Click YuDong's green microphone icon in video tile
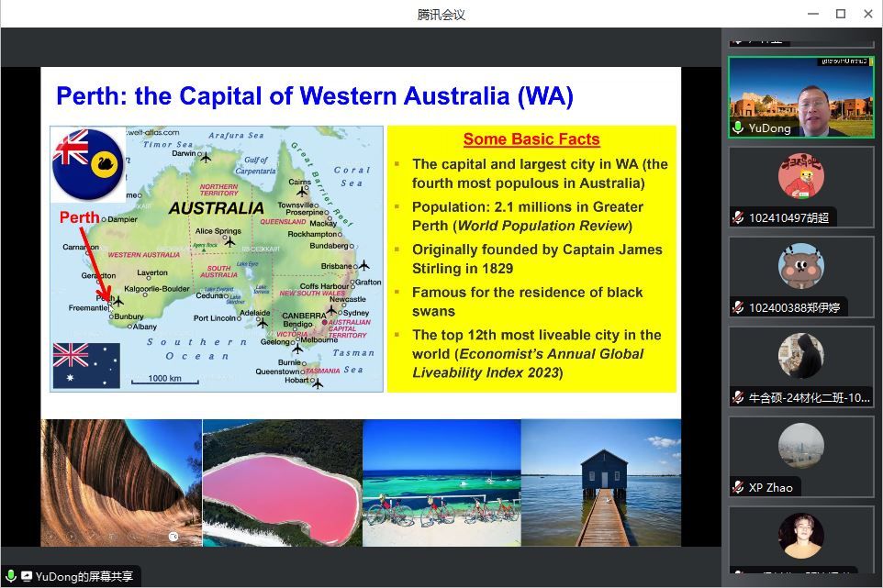 tap(738, 128)
